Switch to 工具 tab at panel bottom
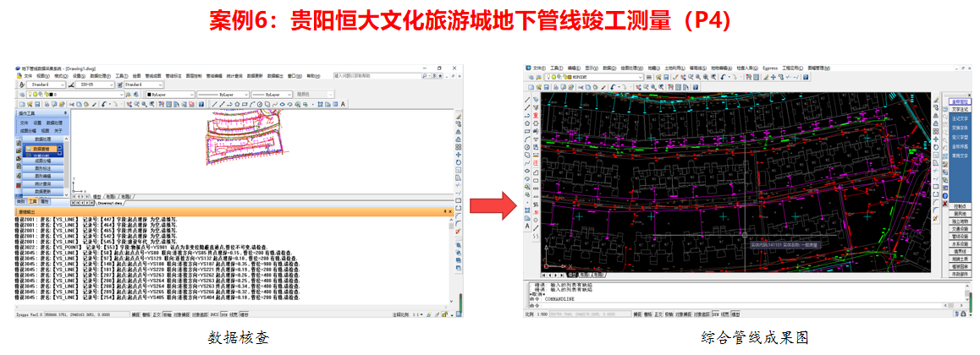The height and width of the screenshot is (355, 980). [x=32, y=201]
